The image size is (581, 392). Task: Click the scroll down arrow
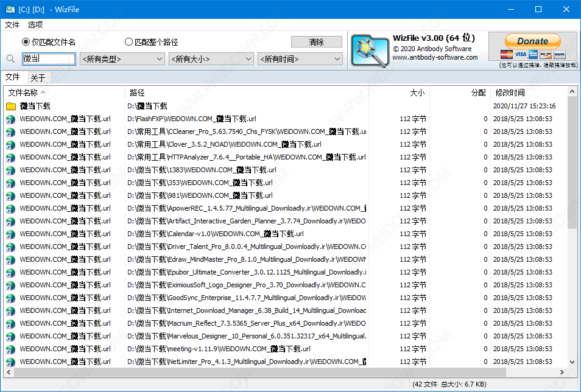click(572, 362)
